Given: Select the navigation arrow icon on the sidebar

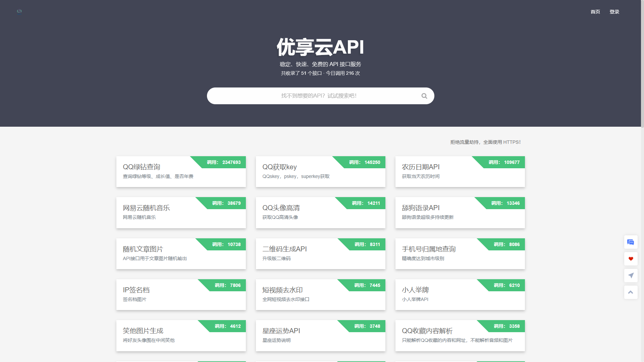Looking at the screenshot, I should click(631, 275).
